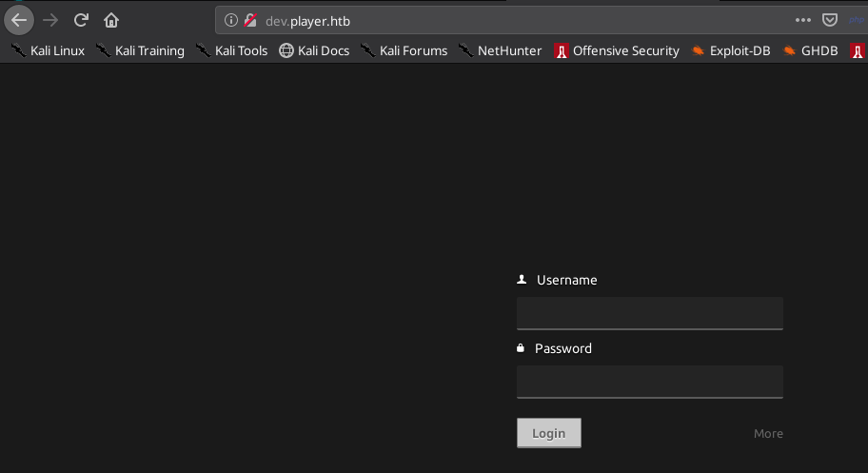The width and height of the screenshot is (868, 473).
Task: Go back with the browser back arrow
Action: 19,21
